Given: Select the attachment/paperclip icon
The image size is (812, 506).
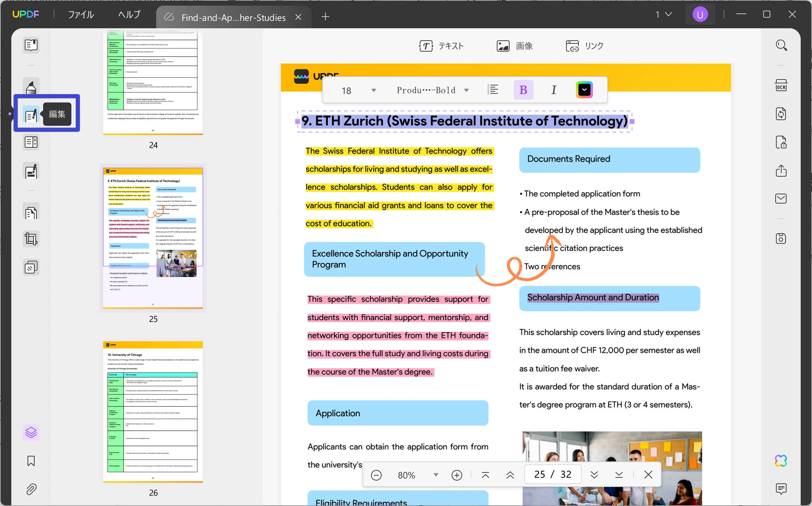Looking at the screenshot, I should (30, 489).
